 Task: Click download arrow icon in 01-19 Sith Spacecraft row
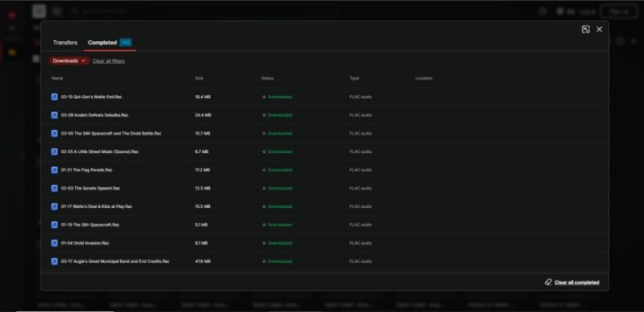point(264,225)
